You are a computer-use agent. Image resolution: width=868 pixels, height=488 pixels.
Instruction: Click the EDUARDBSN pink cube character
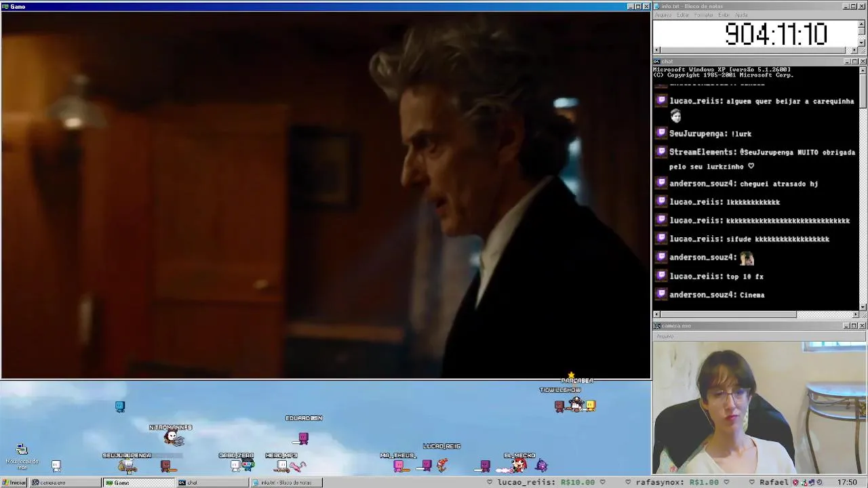coord(303,439)
